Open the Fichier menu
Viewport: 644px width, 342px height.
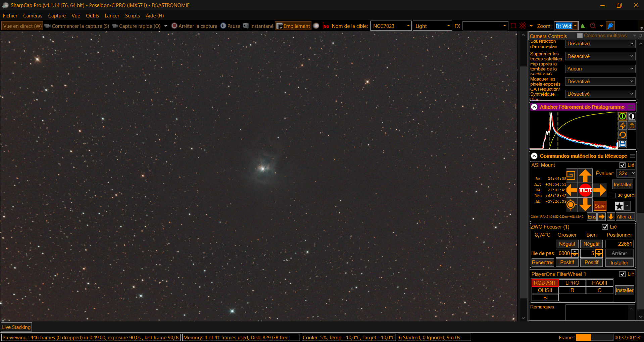coord(10,16)
